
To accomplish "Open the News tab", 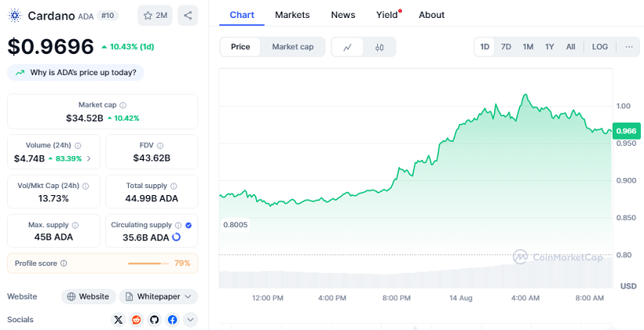I will click(343, 15).
